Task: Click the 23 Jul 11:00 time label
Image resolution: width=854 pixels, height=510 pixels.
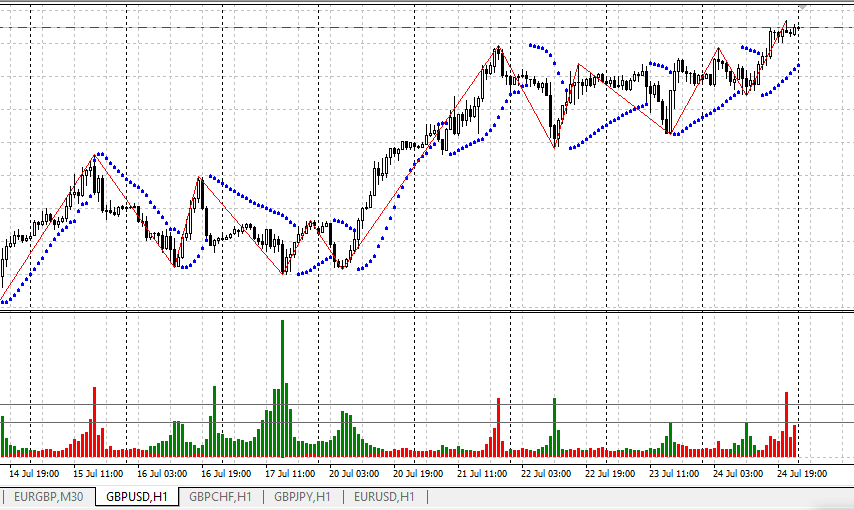Action: (x=674, y=474)
